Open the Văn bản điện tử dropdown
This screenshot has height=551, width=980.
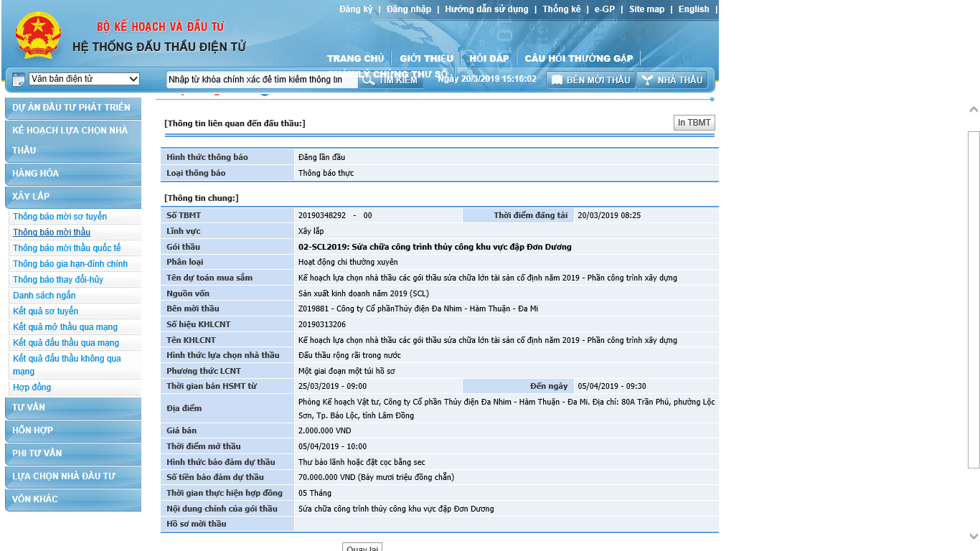pos(85,79)
